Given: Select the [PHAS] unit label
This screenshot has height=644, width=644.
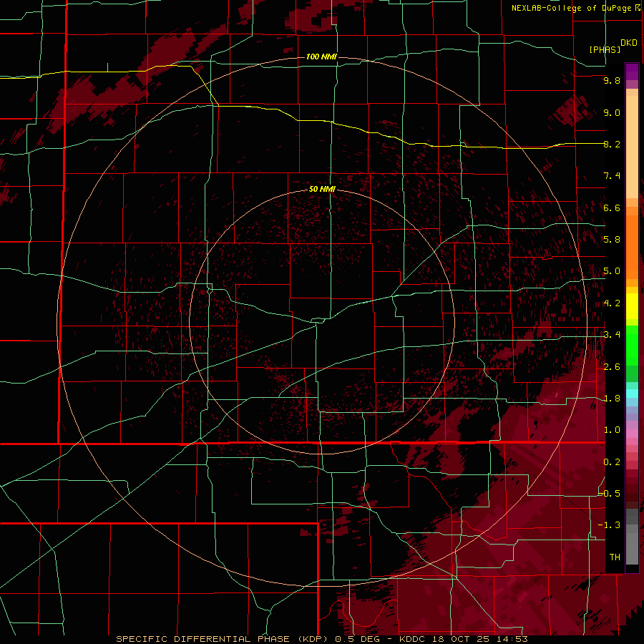Looking at the screenshot, I should pos(605,49).
